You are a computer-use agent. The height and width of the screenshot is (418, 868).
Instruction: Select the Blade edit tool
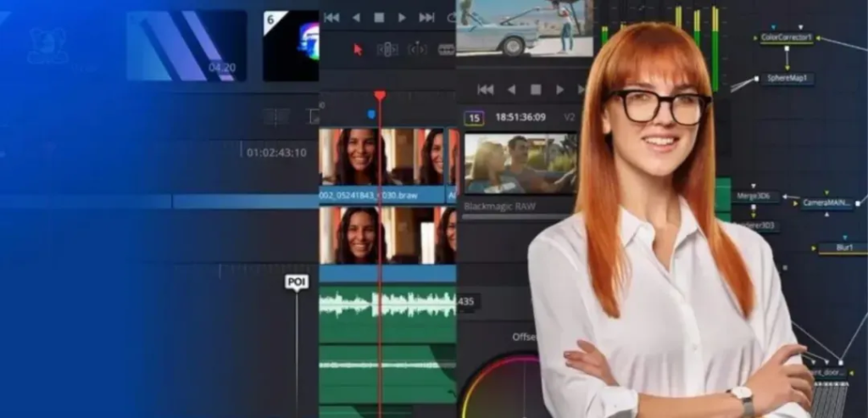pos(446,50)
